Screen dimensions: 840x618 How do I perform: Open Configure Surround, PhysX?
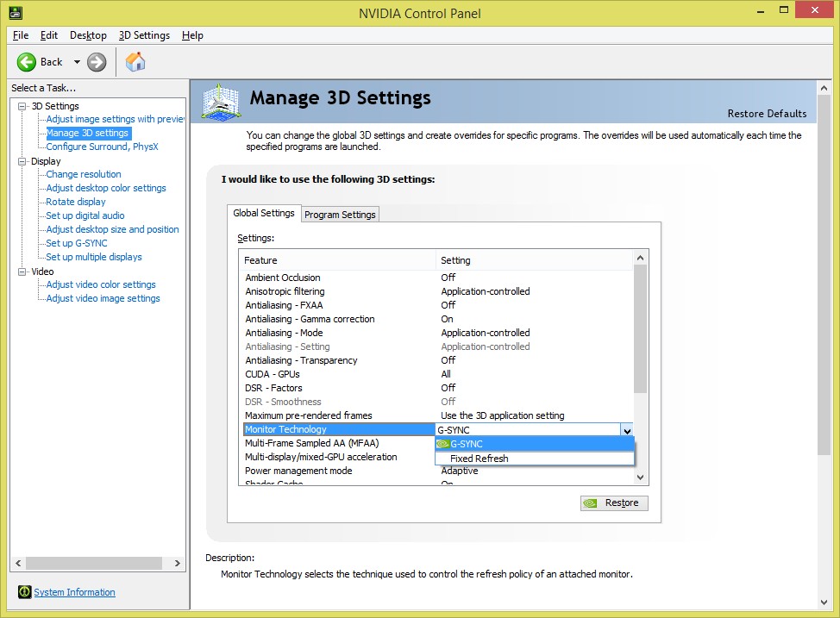point(103,147)
